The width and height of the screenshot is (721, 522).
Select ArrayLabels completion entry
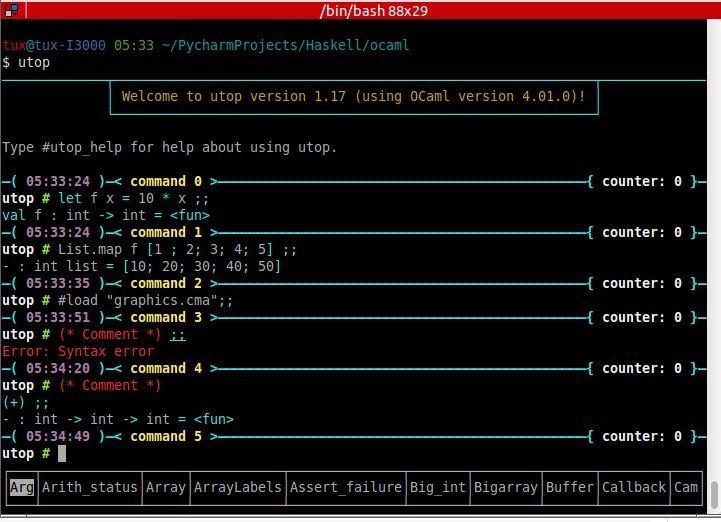238,488
